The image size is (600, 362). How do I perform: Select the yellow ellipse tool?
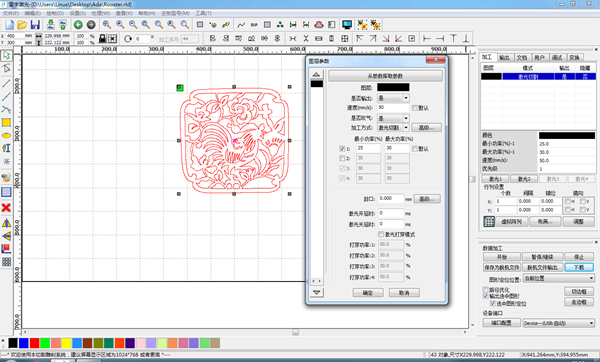point(6,135)
